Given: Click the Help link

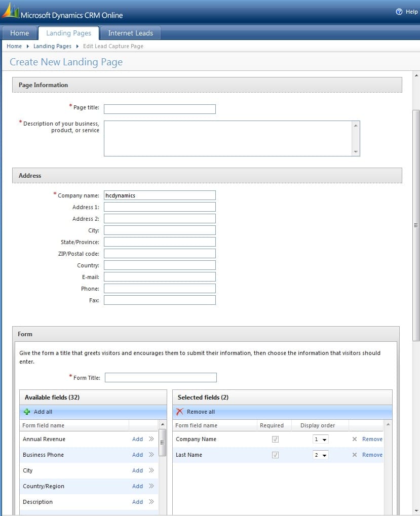Looking at the screenshot, I should (x=411, y=12).
